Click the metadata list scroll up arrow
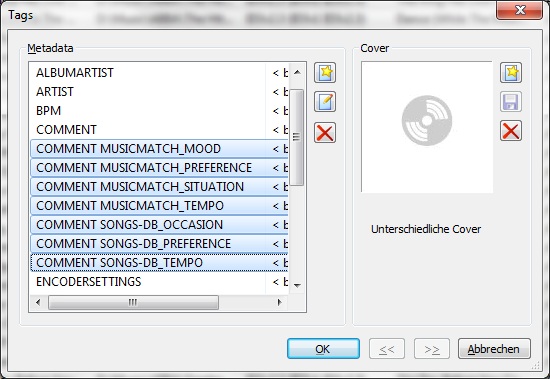Viewport: 550px width, 379px height. (x=297, y=72)
